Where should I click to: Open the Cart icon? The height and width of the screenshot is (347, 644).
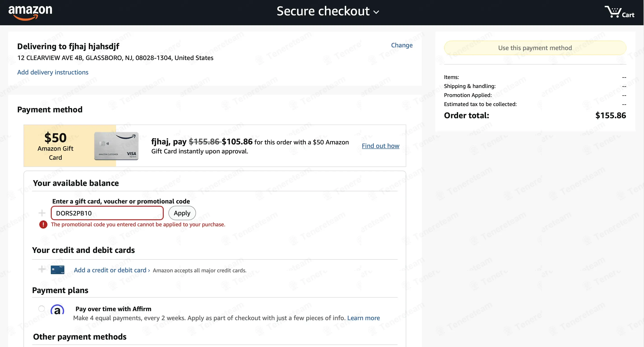click(619, 12)
